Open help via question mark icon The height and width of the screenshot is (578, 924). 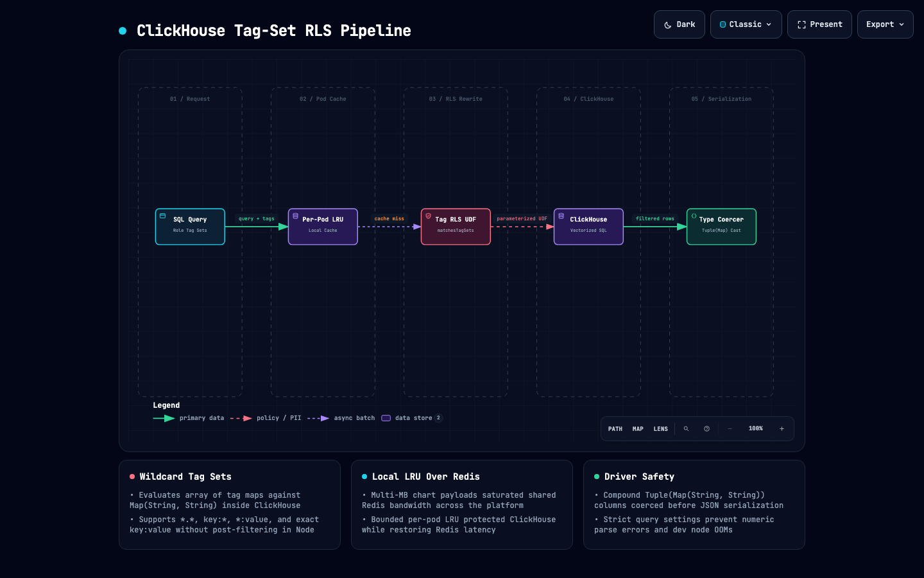pos(706,429)
